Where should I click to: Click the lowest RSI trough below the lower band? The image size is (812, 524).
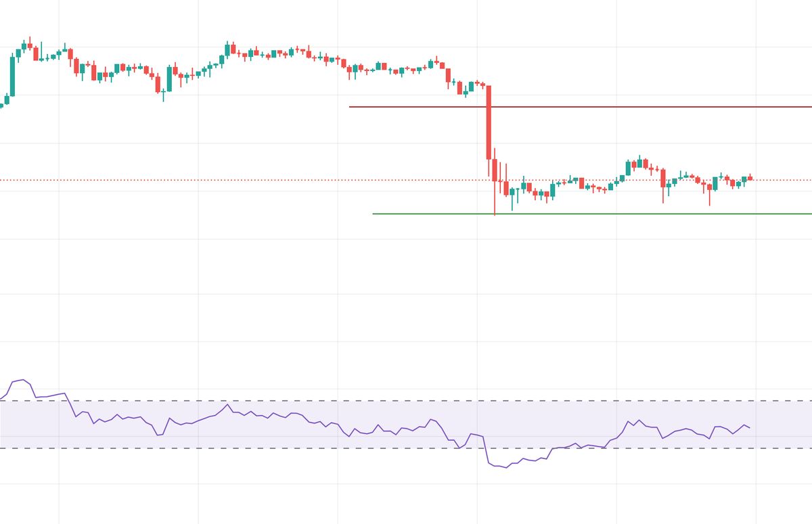coord(505,467)
